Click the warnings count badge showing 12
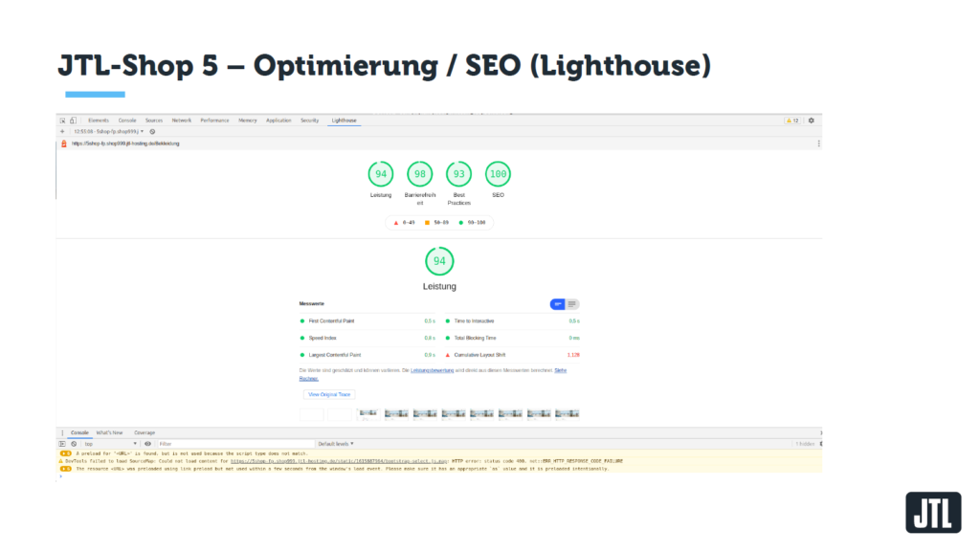This screenshot has width=980, height=552. click(x=793, y=121)
